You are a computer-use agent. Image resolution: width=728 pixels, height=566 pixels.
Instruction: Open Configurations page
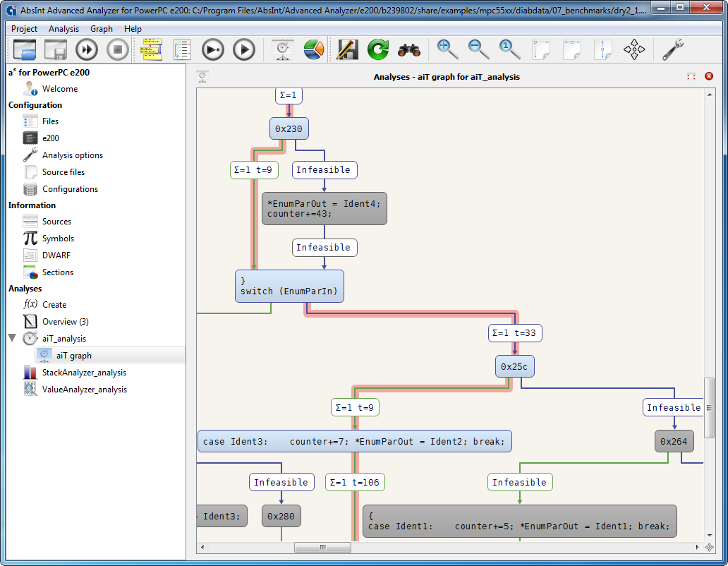[70, 189]
